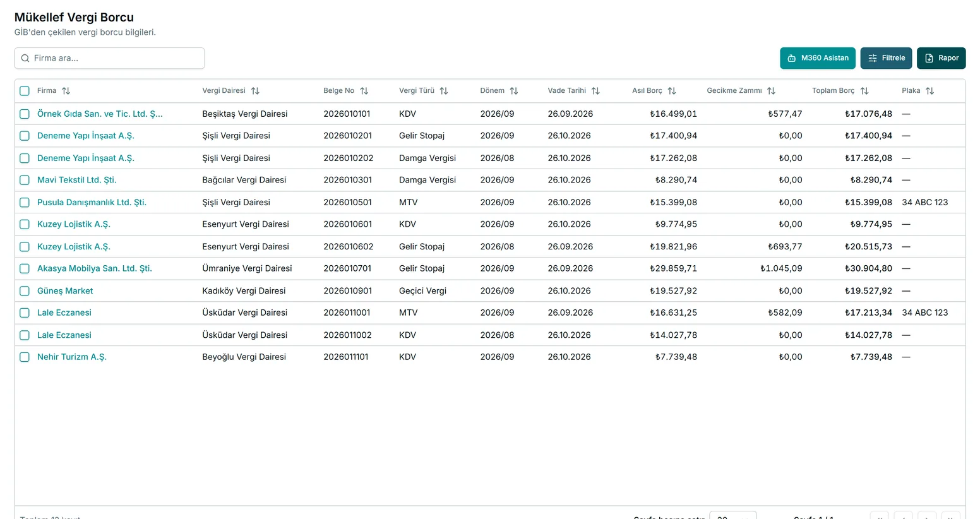Tick the select-all checkbox in the header
Viewport: 980px width, 519px height.
[x=25, y=91]
